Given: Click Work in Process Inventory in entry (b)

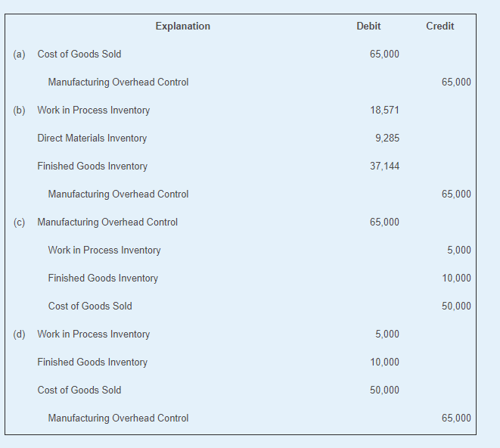Looking at the screenshot, I should (x=93, y=110).
